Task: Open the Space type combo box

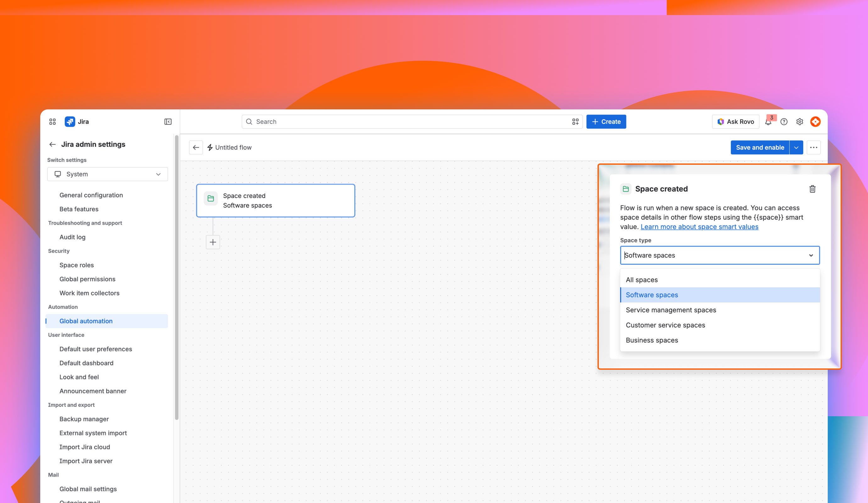Action: 720,255
